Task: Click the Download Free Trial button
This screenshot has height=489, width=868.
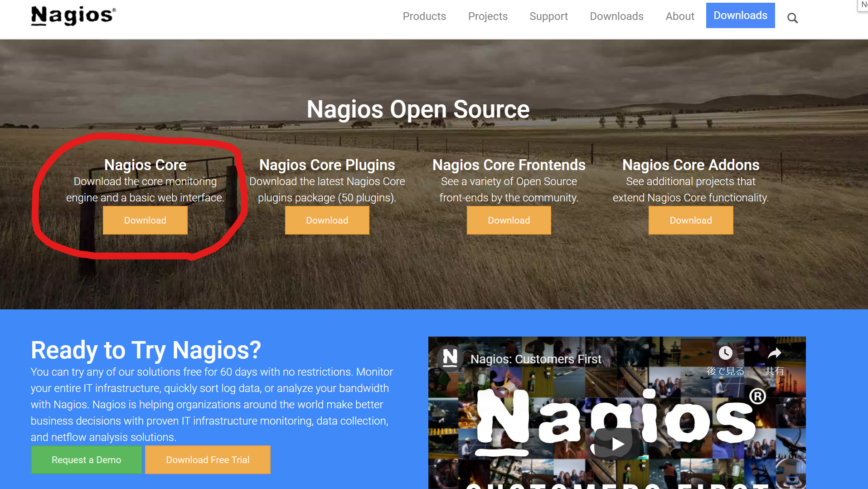Action: tap(208, 460)
